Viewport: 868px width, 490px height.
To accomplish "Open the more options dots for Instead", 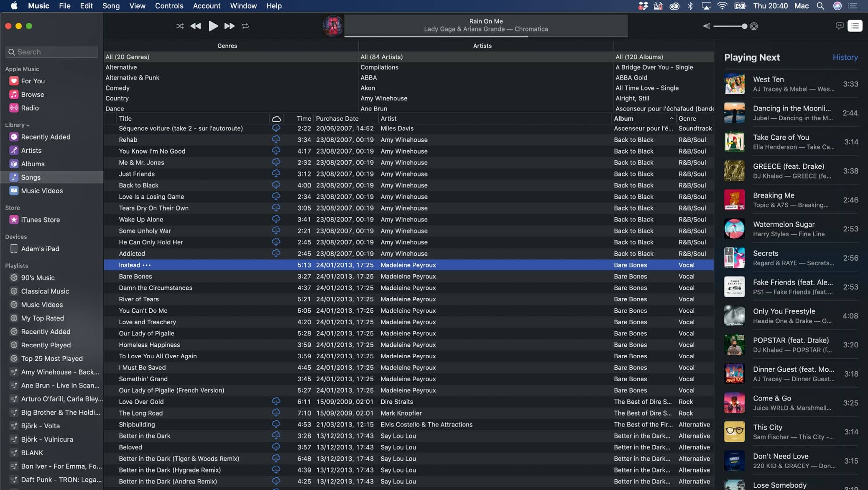I will [146, 265].
